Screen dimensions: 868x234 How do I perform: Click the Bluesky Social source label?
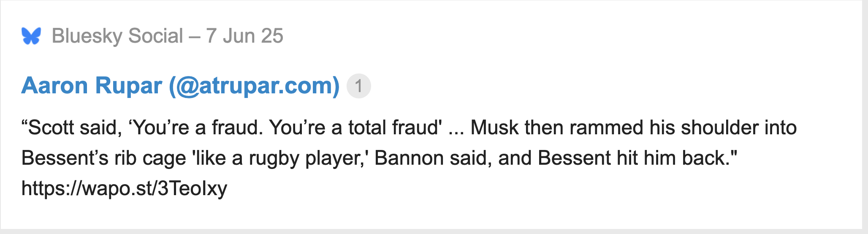[117, 36]
